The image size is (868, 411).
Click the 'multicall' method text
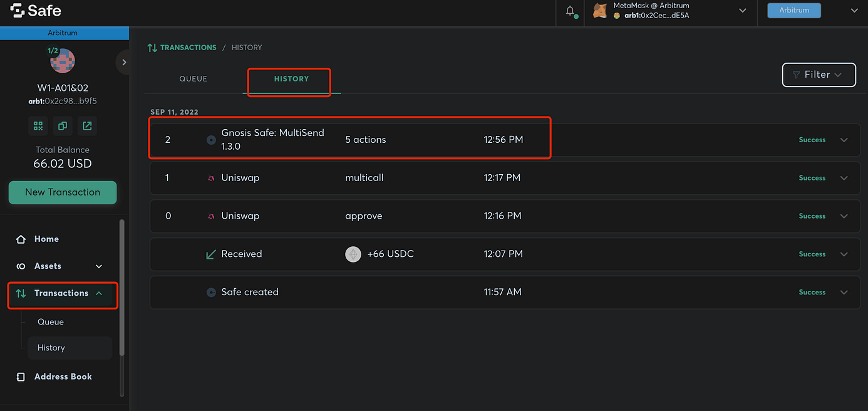[x=364, y=178]
